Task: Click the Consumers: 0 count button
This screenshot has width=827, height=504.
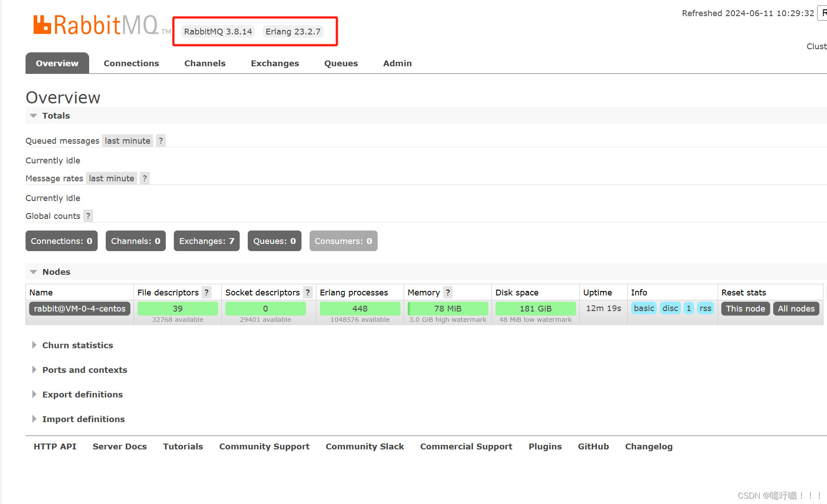Action: pyautogui.click(x=343, y=241)
